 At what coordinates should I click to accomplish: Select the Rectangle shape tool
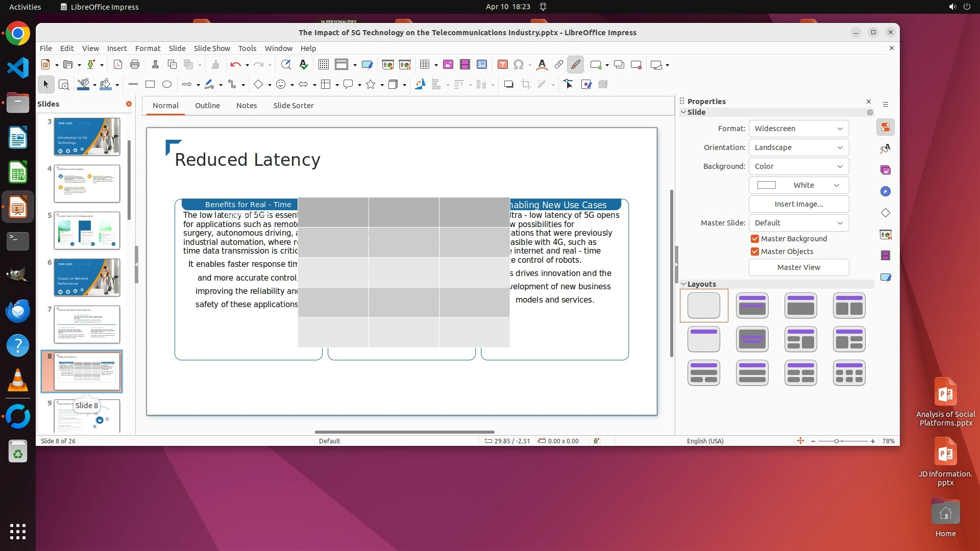pos(150,84)
